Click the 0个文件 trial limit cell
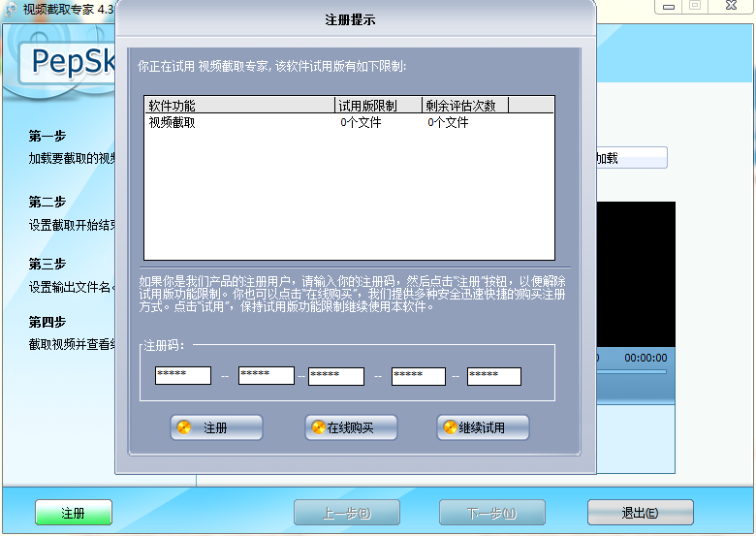 click(361, 122)
